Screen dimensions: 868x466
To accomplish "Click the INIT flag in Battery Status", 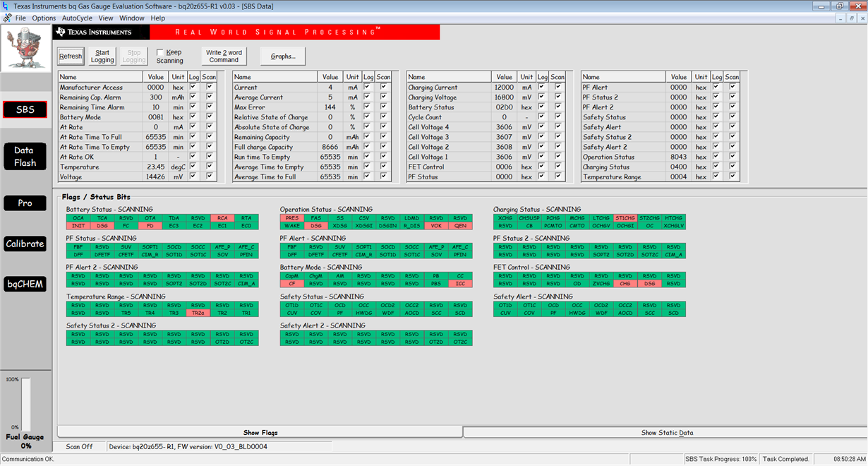I will (x=78, y=225).
